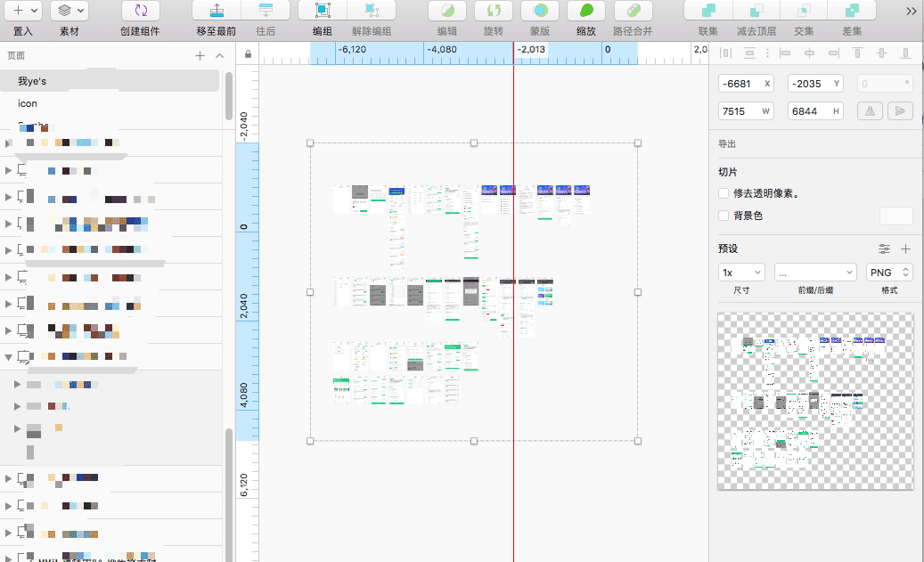Open the 1x export size dropdown
The width and height of the screenshot is (924, 562).
pos(741,273)
